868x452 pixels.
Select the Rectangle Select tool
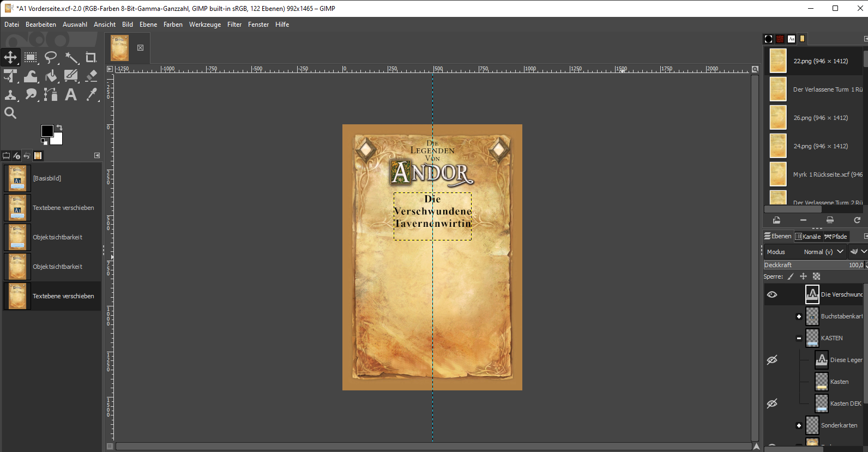[31, 57]
